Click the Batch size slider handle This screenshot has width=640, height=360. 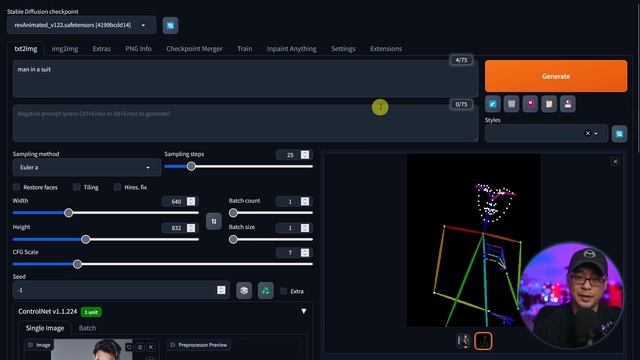tap(233, 239)
